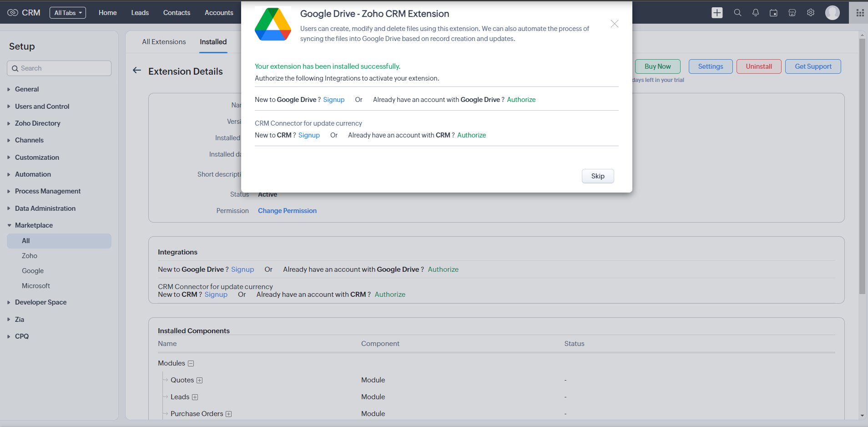
Task: Expand the Leads module plus icon
Action: (195, 397)
